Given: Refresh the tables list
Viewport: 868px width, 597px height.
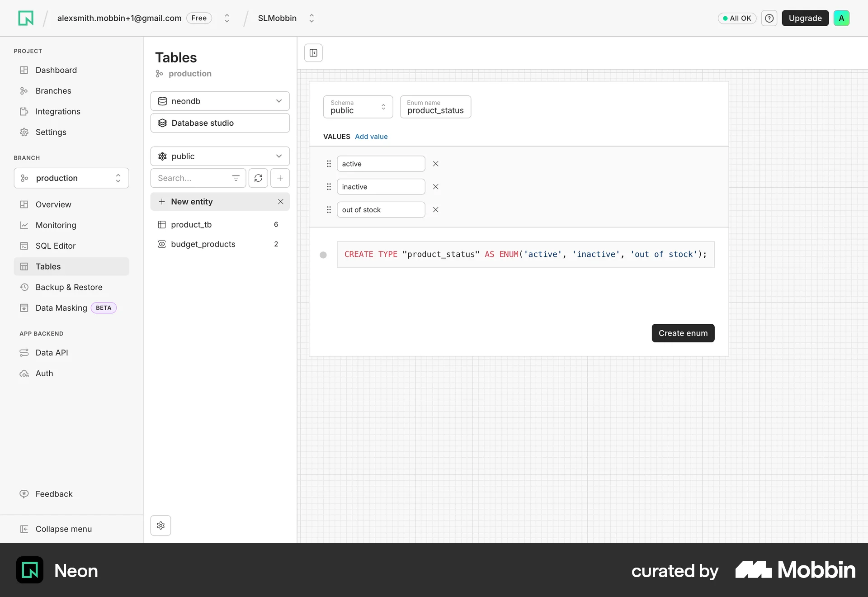Looking at the screenshot, I should point(258,178).
